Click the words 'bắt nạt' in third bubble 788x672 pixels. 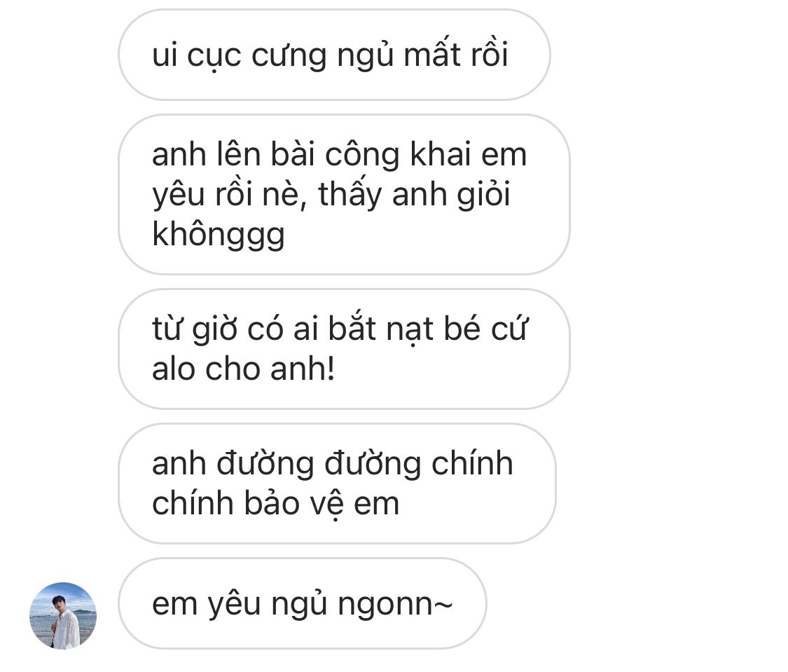381,329
